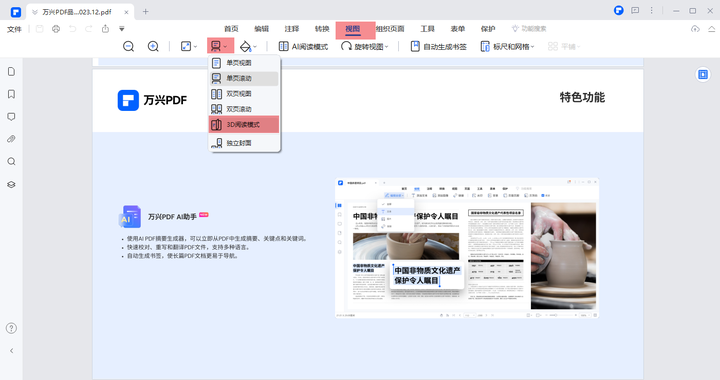
Task: Expand the quick access toolbar arrow
Action: click(122, 29)
